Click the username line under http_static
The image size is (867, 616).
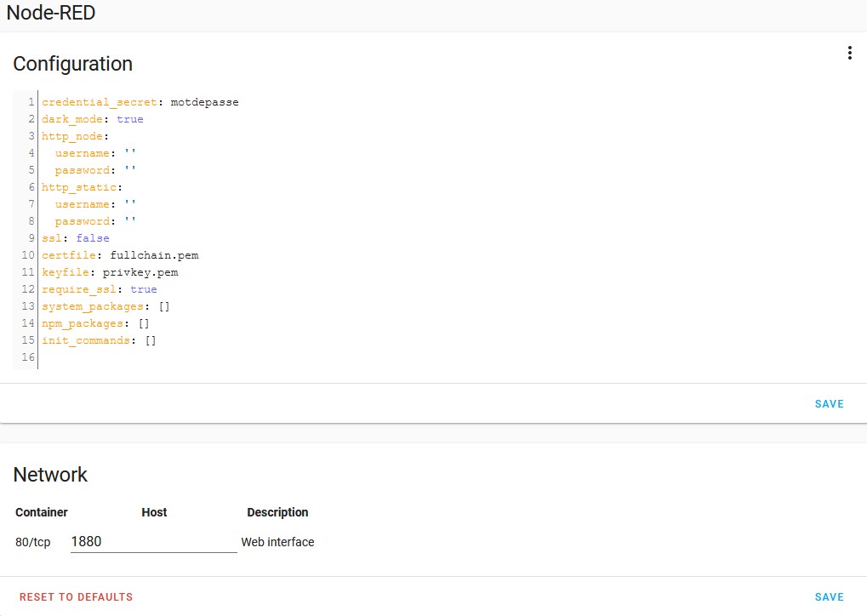tap(95, 204)
